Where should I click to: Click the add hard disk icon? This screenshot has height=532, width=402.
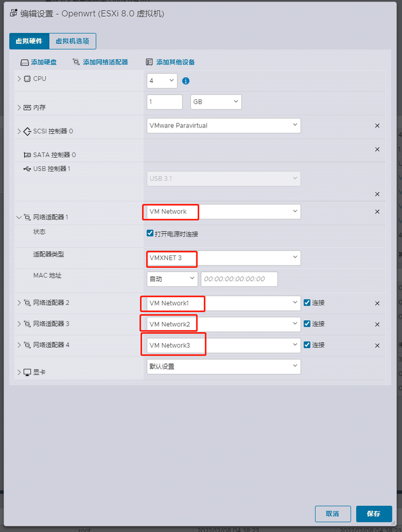(25, 63)
